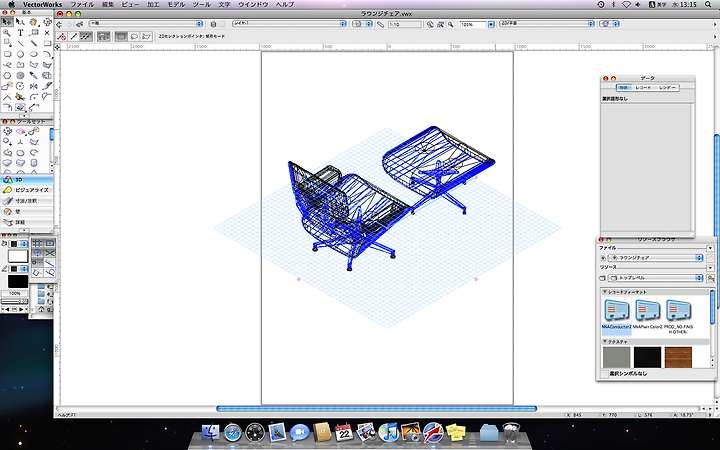Select the Zoom magnifier tool
This screenshot has height=450, width=720.
coord(7,33)
